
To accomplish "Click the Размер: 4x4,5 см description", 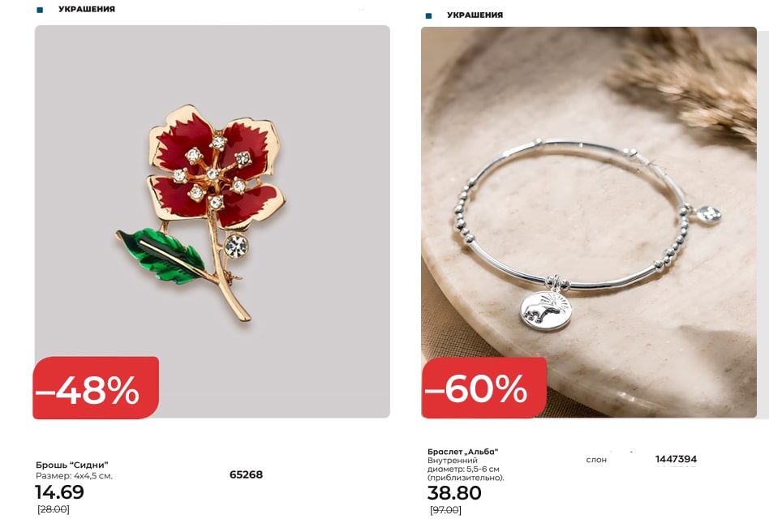I will pyautogui.click(x=74, y=475).
